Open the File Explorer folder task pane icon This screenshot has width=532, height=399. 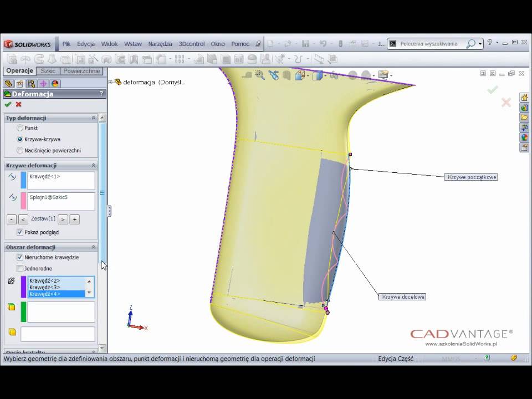click(524, 117)
